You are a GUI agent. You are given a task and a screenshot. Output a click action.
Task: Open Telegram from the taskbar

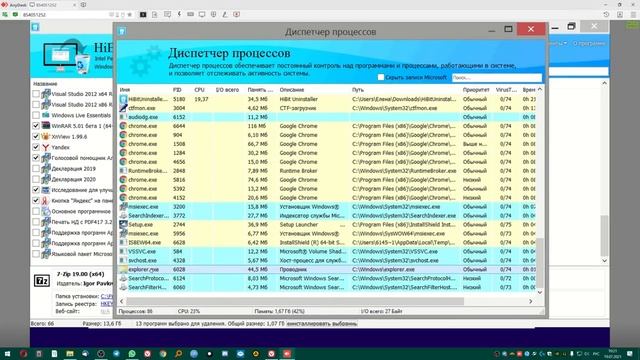[x=116, y=353]
